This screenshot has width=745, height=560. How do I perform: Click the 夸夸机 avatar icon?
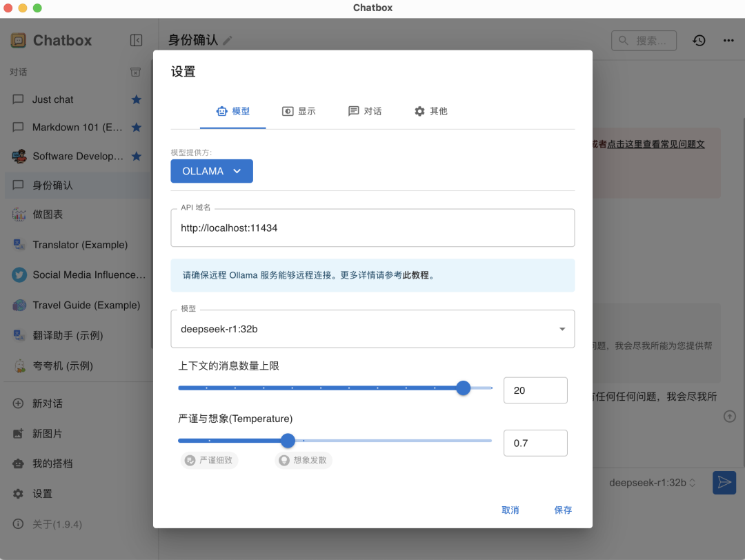[19, 366]
